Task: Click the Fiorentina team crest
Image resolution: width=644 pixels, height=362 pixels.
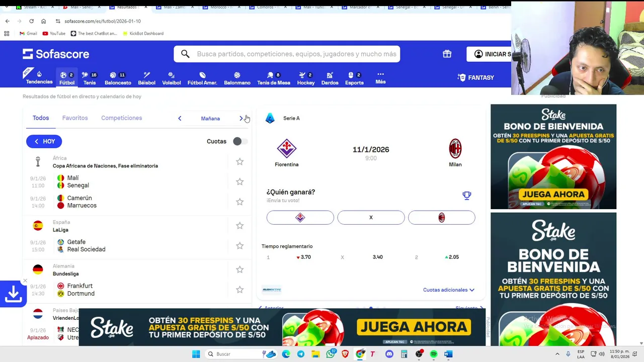Action: (x=287, y=148)
